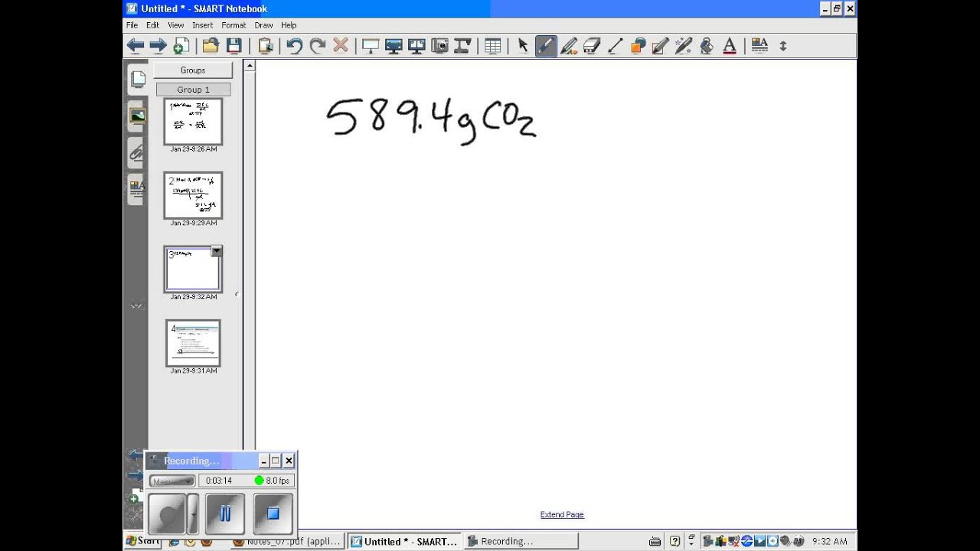Viewport: 980px width, 551px height.
Task: Click the Paste clipboard icon
Action: (266, 46)
